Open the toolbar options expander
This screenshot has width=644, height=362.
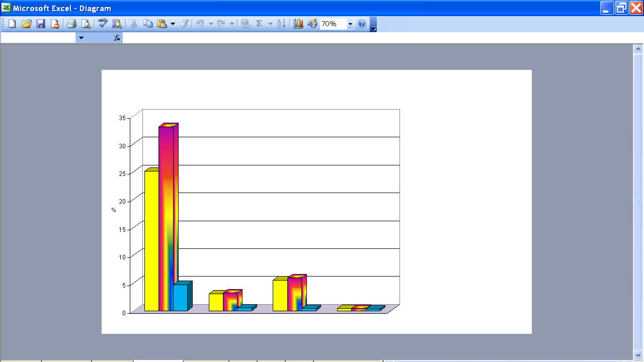(373, 24)
